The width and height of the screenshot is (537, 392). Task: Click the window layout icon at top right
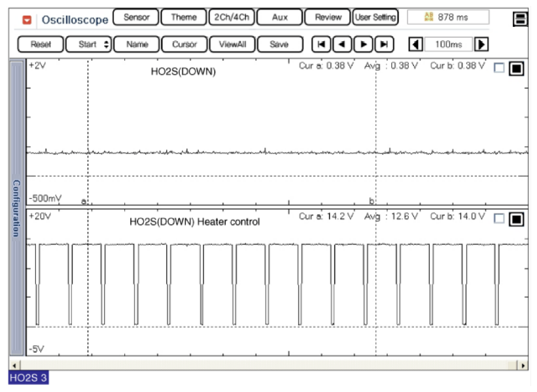click(521, 19)
